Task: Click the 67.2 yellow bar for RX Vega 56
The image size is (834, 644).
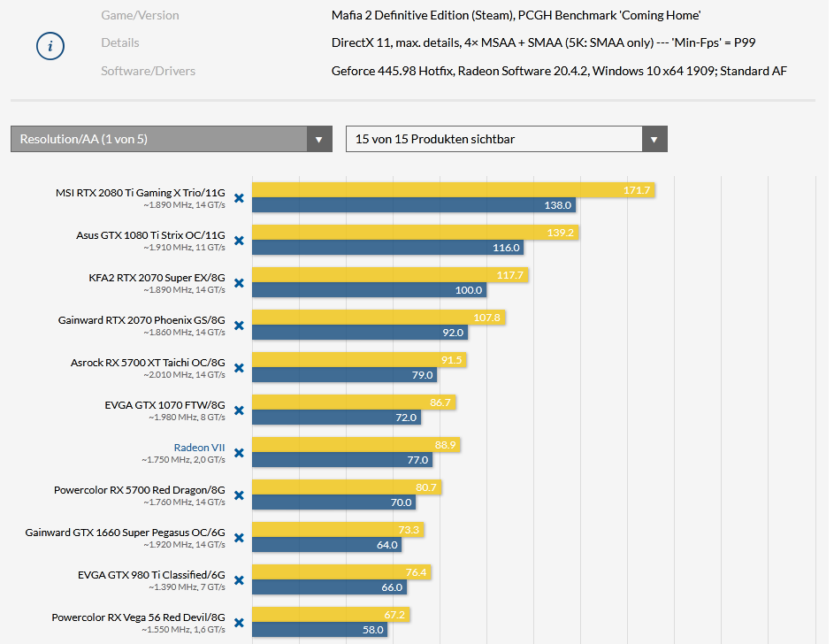Action: coord(331,616)
